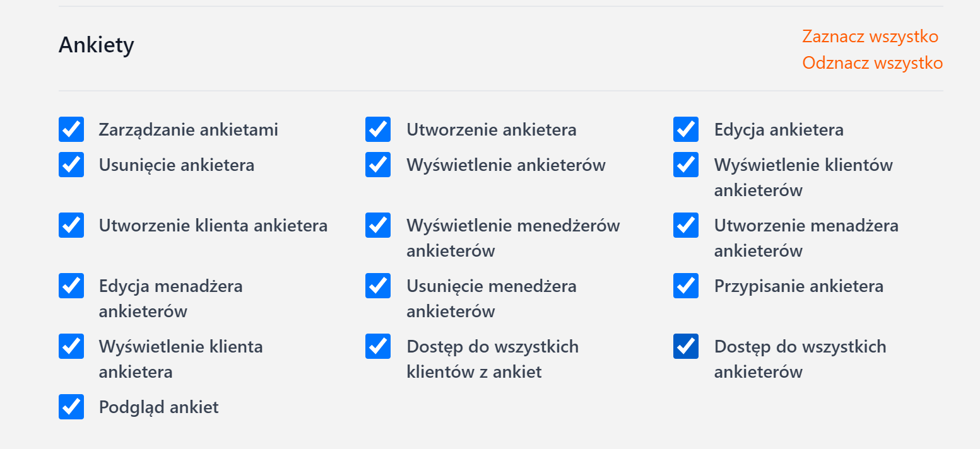The image size is (980, 449).
Task: Uncheck 'Utworzenie menadżera ankieterów' checkbox
Action: tap(686, 225)
